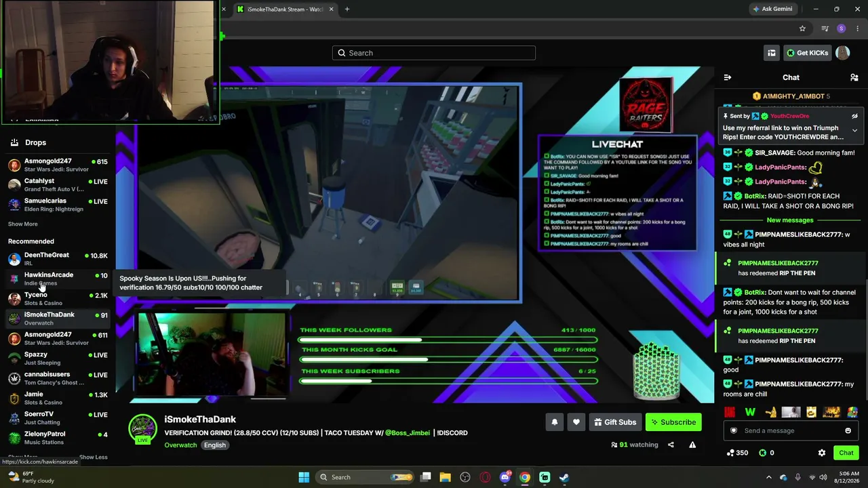Open Spazzy channel in sidebar
Image resolution: width=868 pixels, height=488 pixels.
(58, 359)
